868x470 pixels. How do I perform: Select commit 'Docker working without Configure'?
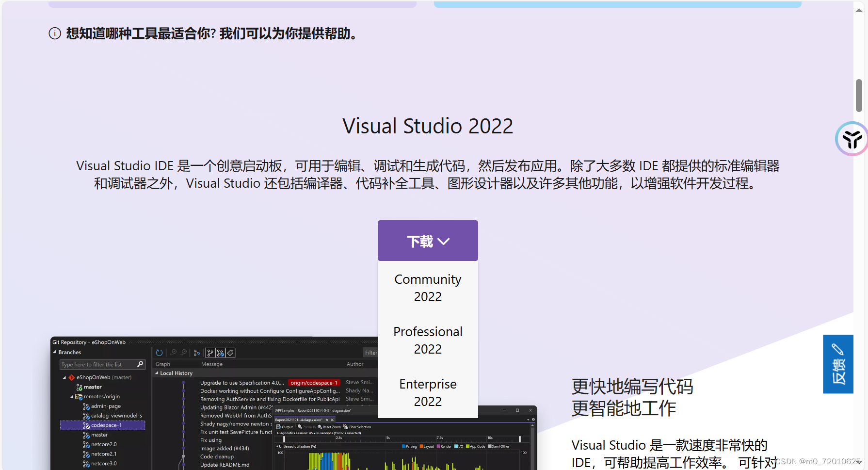tap(270, 391)
